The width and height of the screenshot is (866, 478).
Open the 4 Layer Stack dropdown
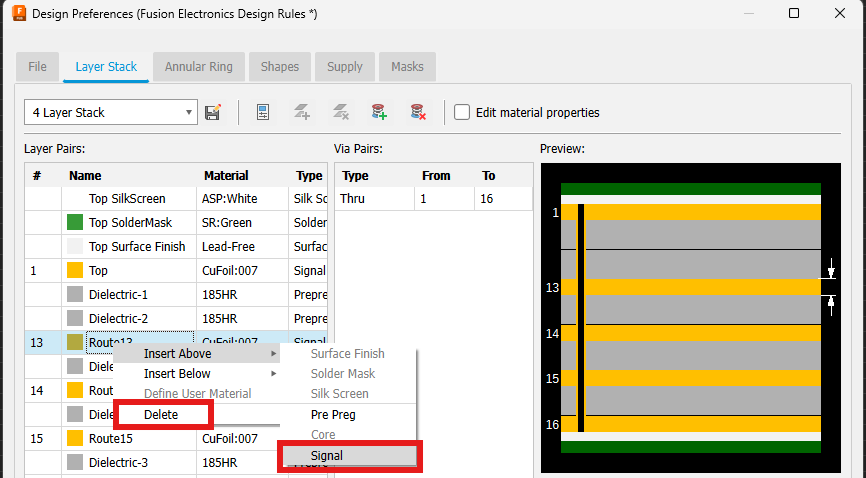click(x=110, y=113)
